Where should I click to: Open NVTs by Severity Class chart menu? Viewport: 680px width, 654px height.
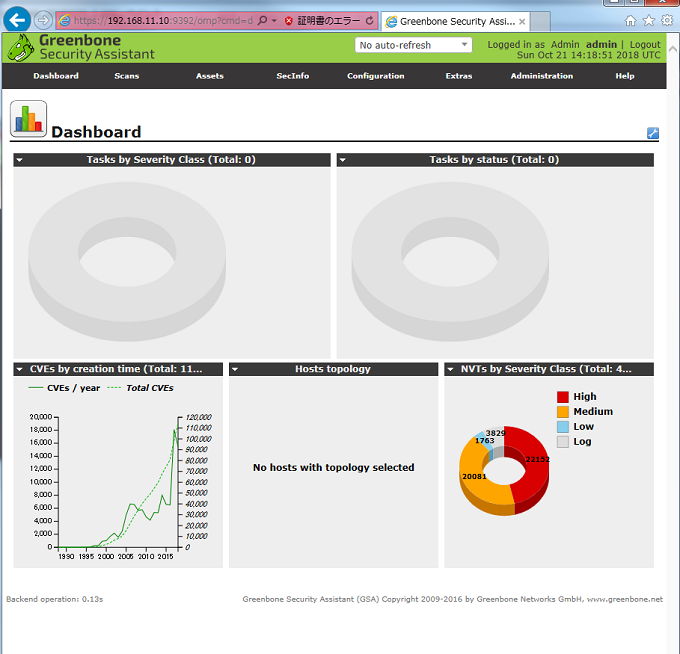click(451, 370)
